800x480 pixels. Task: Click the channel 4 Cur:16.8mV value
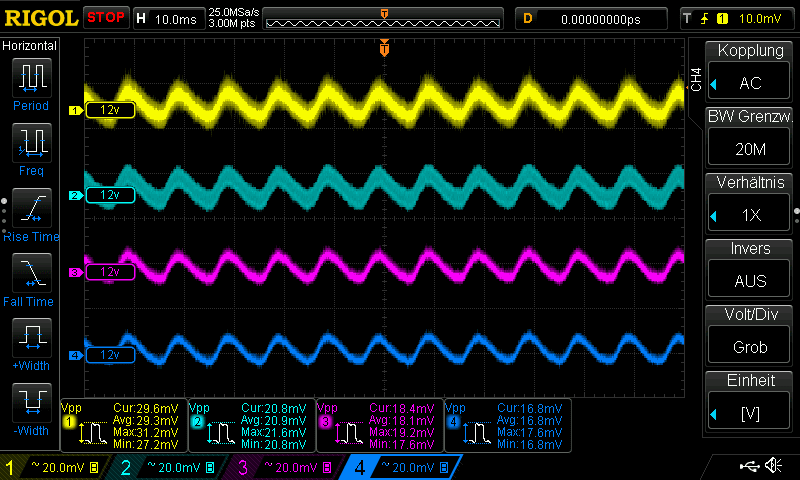coord(530,408)
